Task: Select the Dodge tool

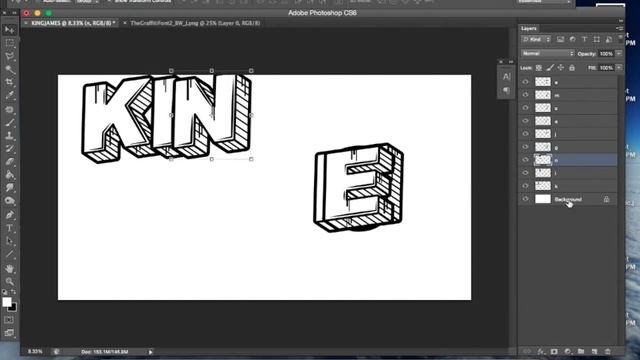Action: (9, 201)
